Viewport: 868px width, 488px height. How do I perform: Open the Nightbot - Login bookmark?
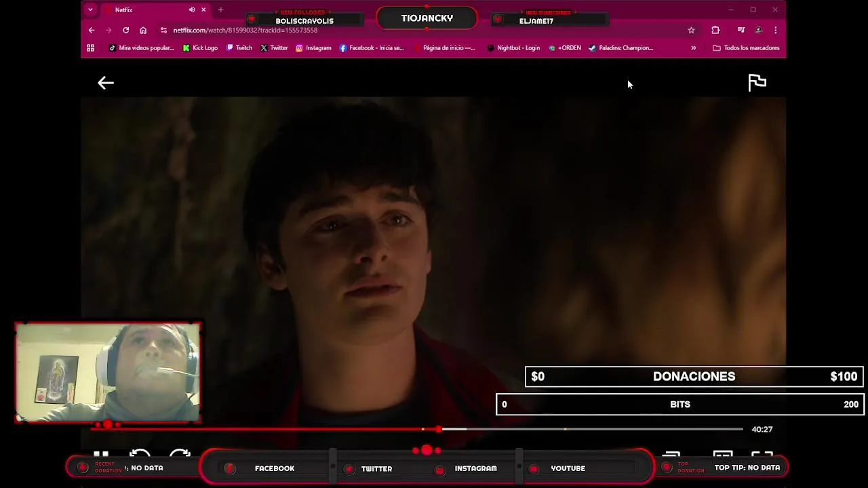(x=514, y=47)
